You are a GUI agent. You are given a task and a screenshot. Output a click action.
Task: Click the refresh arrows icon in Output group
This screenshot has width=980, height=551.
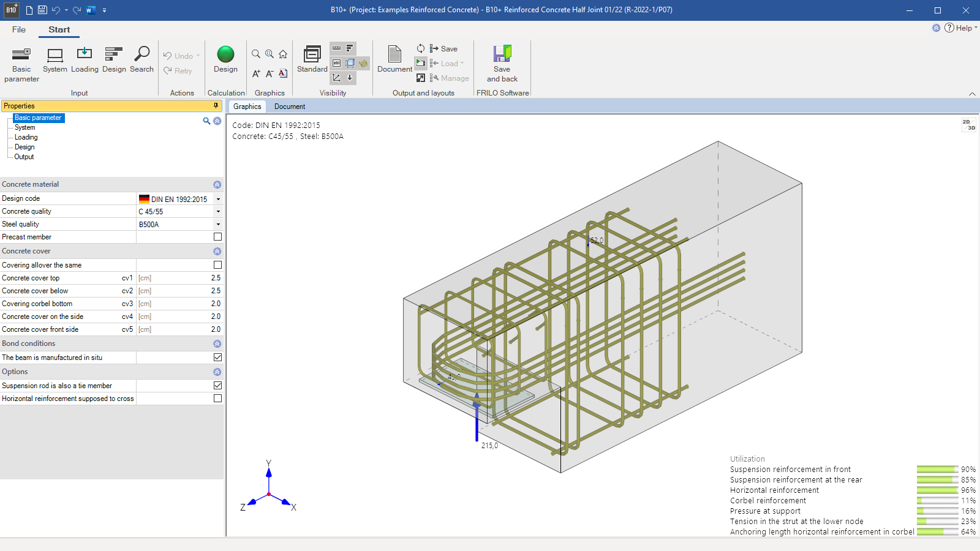(421, 48)
